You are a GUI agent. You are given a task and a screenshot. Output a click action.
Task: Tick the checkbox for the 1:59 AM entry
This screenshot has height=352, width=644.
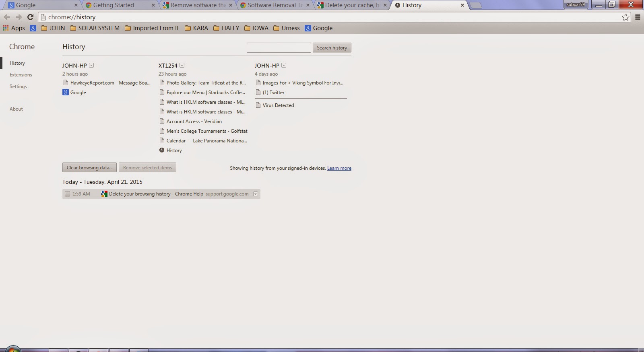(x=68, y=194)
